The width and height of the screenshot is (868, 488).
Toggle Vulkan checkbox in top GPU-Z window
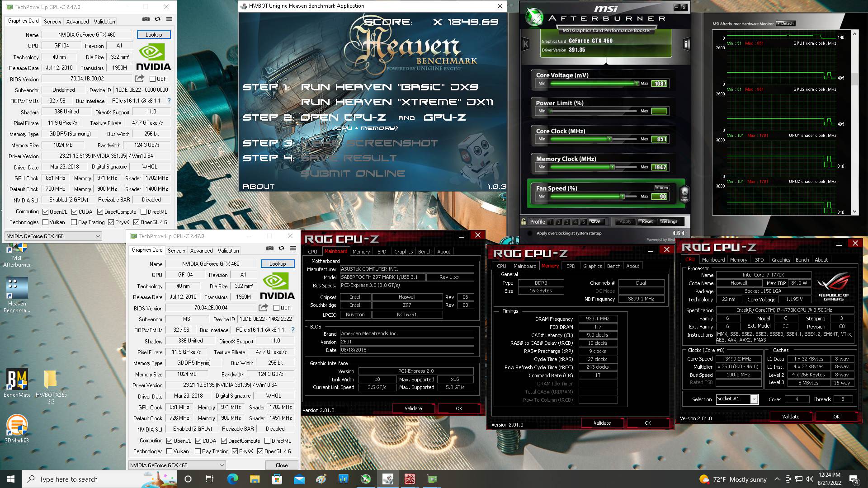[45, 222]
